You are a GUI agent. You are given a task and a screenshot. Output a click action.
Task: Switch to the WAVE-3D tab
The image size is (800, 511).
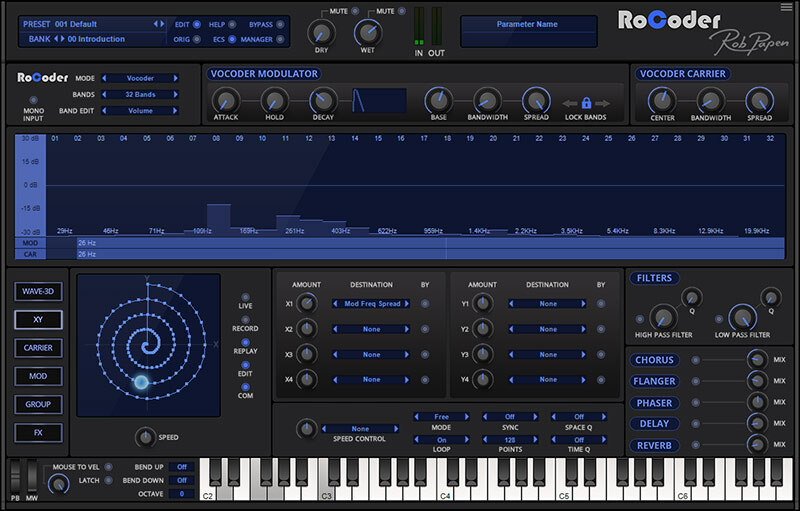38,291
